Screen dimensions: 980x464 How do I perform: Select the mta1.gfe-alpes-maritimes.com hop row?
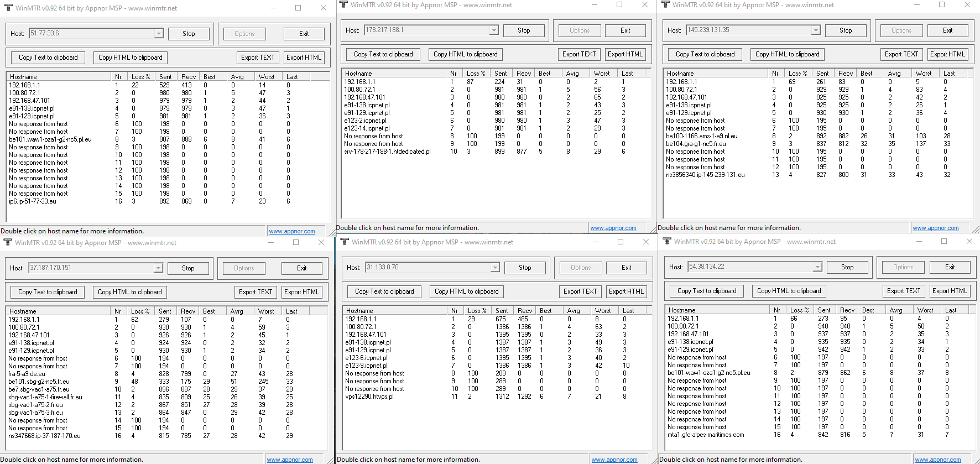coord(706,435)
